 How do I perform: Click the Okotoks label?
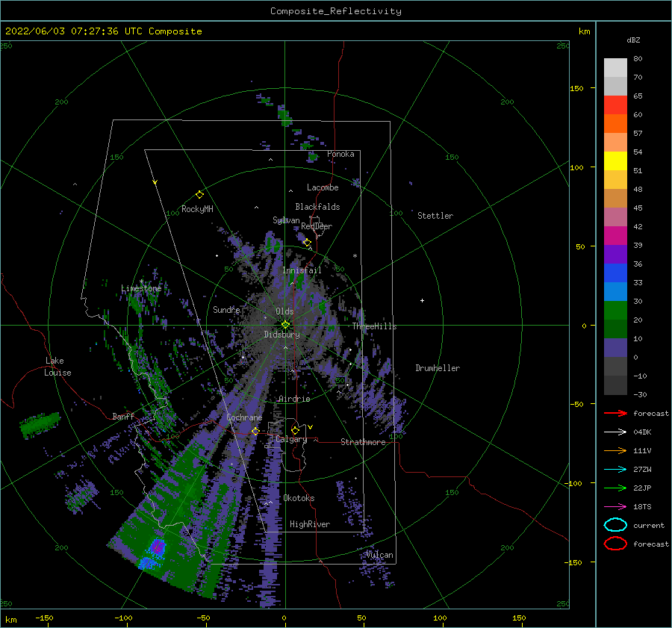tap(299, 499)
